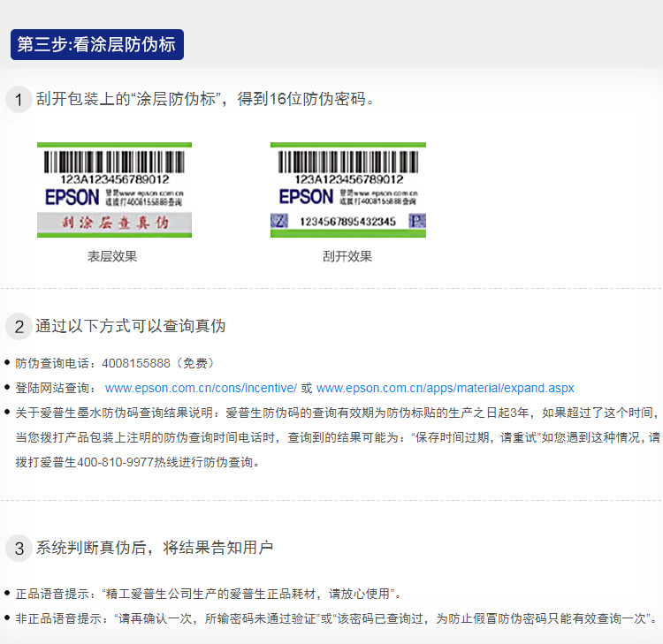Click the revealed code 1234567895432345
Viewport: 663px width, 644px height.
[348, 222]
